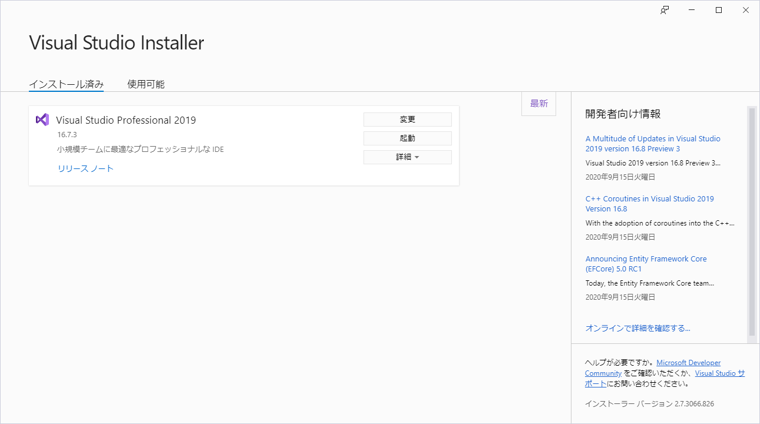This screenshot has height=424, width=760.
Task: Click the 小規模チーム IDE description text
Action: [140, 149]
